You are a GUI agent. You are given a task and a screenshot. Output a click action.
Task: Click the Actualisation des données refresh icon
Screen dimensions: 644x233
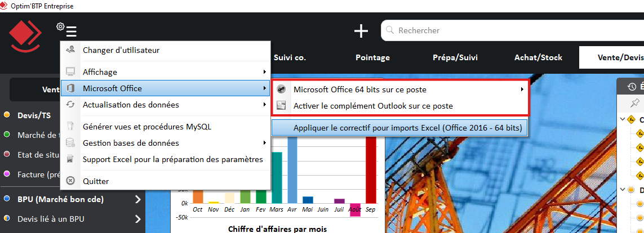click(71, 105)
